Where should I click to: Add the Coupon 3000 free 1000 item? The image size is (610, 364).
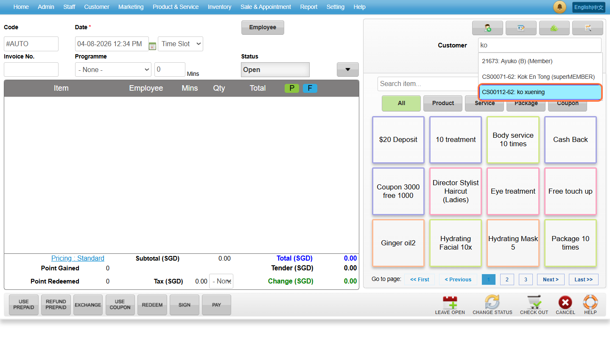[x=398, y=192]
